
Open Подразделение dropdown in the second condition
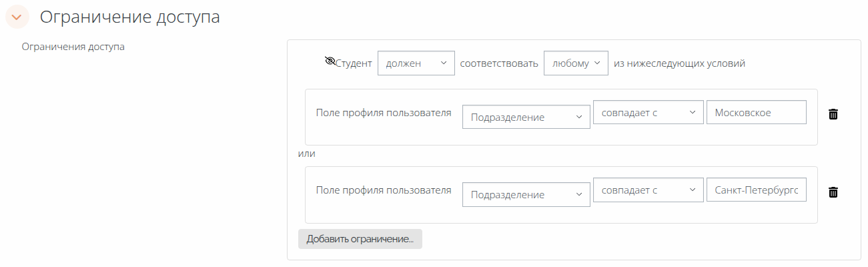tap(526, 194)
